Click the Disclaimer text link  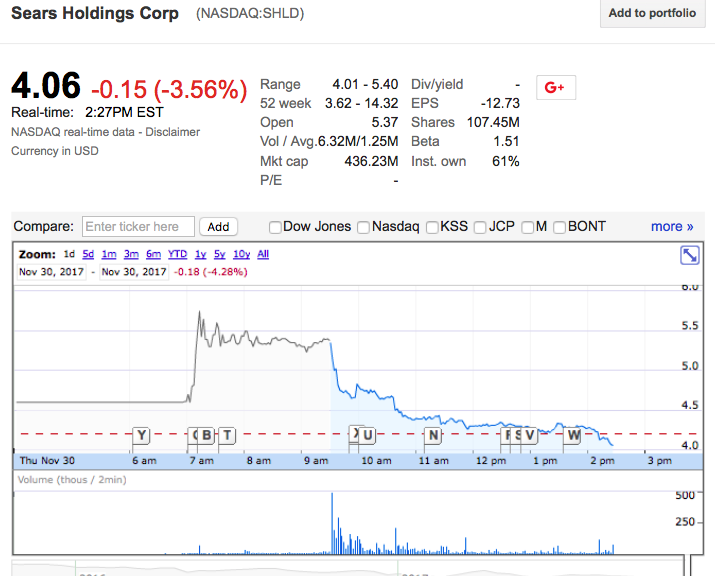[173, 132]
